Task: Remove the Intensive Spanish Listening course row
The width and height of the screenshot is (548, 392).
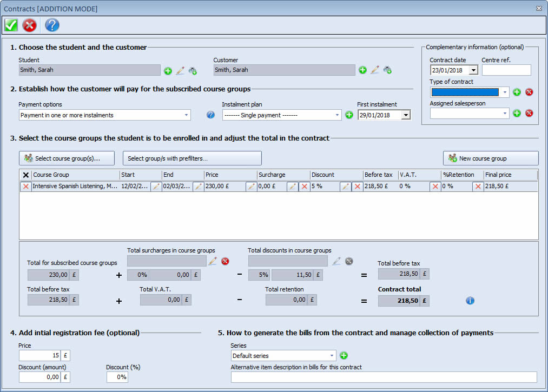Action: point(25,187)
